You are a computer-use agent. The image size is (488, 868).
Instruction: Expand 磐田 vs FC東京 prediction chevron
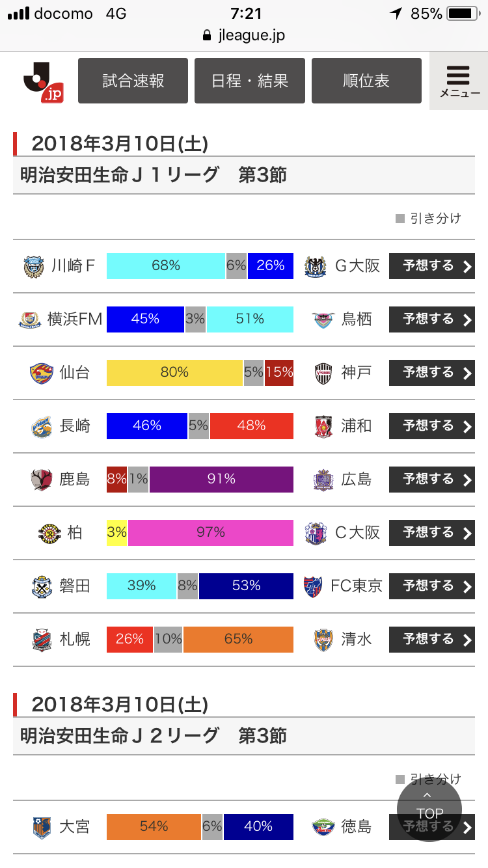click(x=467, y=586)
